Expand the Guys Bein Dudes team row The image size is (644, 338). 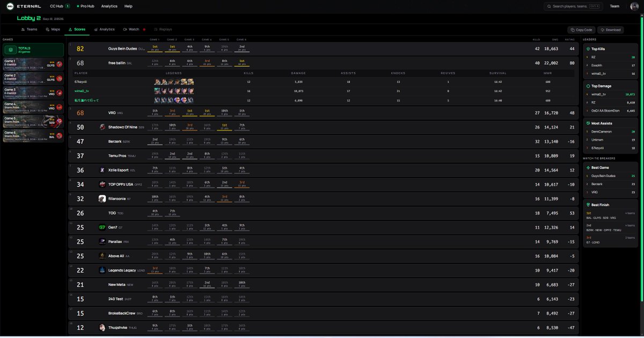click(x=324, y=49)
